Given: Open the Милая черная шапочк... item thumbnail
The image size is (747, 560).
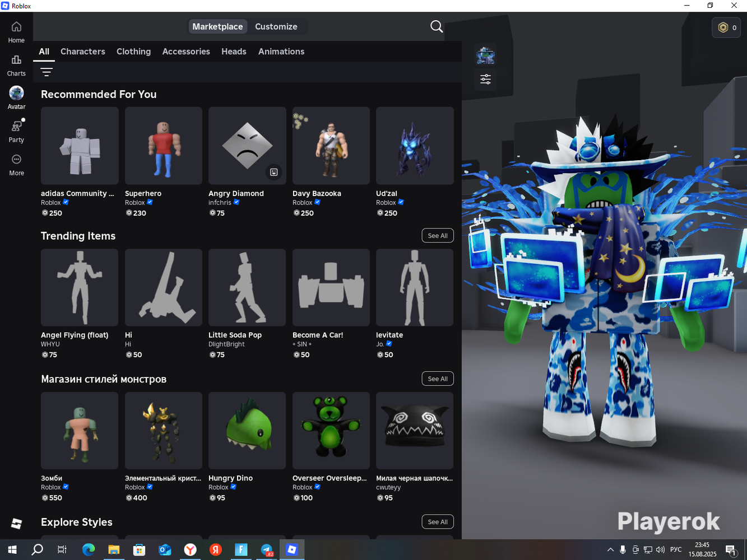Looking at the screenshot, I should 415,431.
